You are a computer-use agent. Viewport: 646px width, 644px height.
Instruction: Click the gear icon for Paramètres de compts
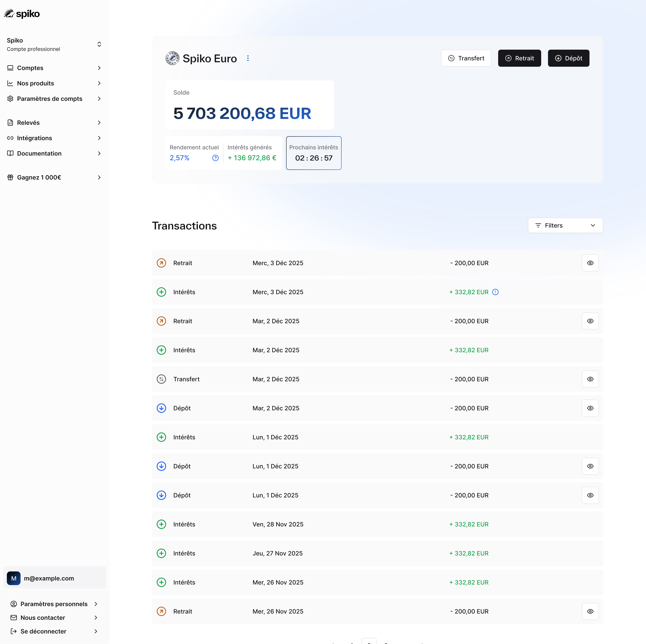(10, 99)
